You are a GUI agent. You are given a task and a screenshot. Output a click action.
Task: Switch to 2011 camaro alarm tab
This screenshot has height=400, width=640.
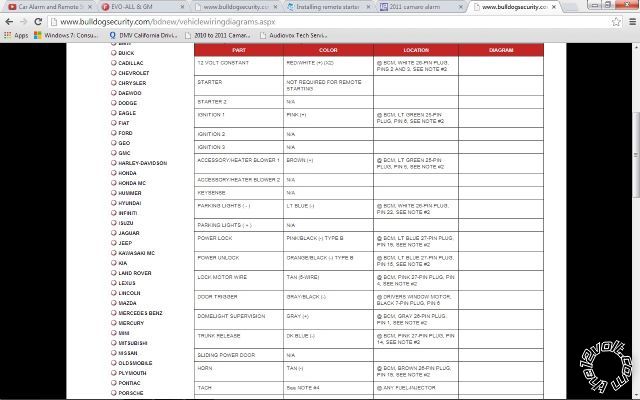[x=420, y=7]
